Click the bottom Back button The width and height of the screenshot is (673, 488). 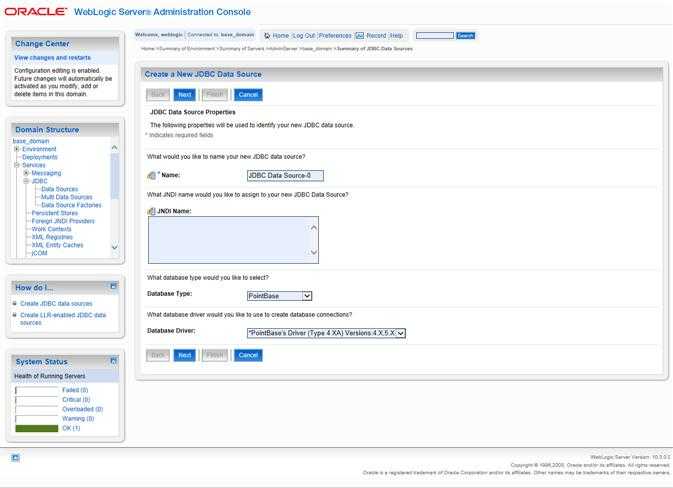(x=158, y=355)
